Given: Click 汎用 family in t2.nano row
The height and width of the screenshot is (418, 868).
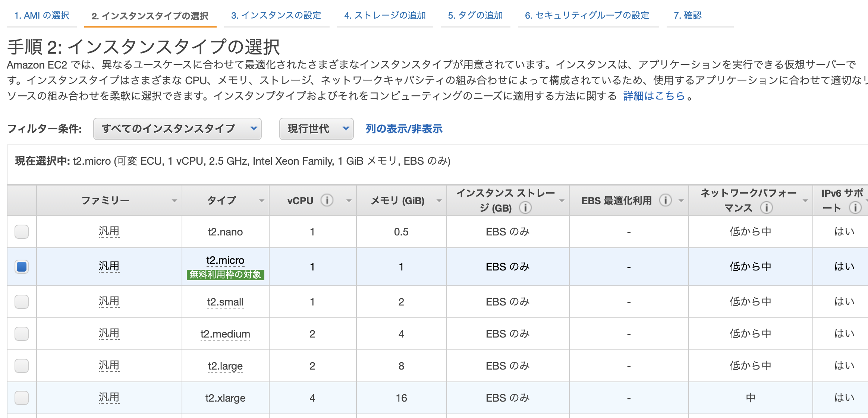Looking at the screenshot, I should 109,231.
